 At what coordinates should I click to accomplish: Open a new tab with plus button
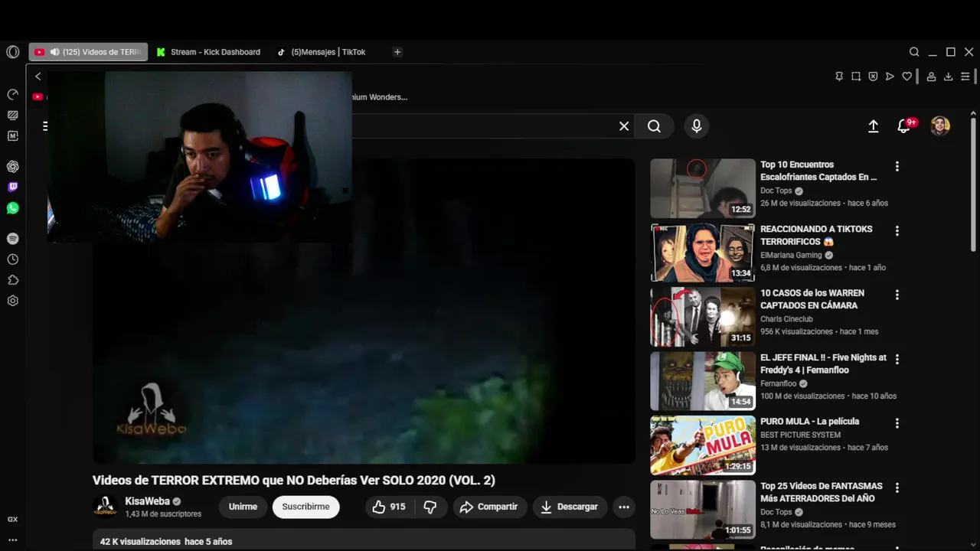coord(397,52)
